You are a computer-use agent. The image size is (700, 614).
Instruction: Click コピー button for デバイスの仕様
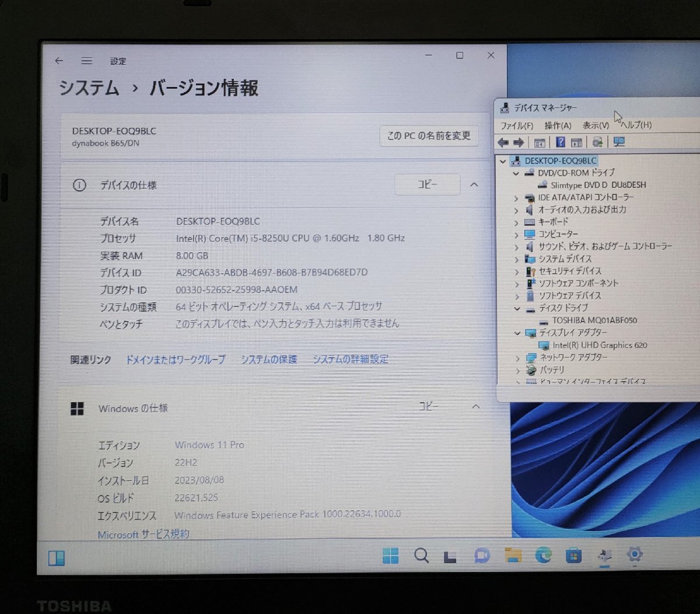pos(427,184)
